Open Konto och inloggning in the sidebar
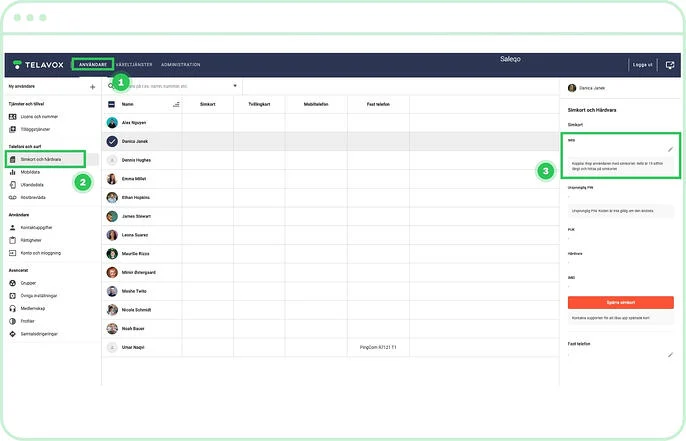The image size is (686, 441). (35, 253)
